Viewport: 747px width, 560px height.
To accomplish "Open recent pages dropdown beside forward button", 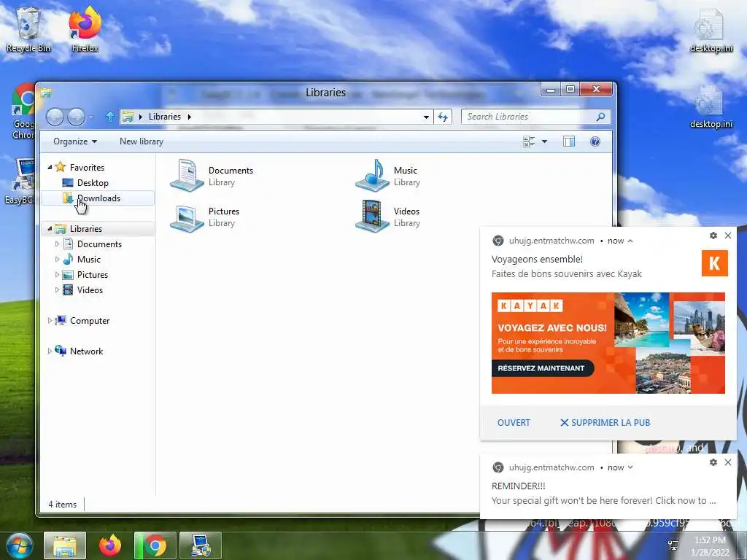I will pos(90,117).
